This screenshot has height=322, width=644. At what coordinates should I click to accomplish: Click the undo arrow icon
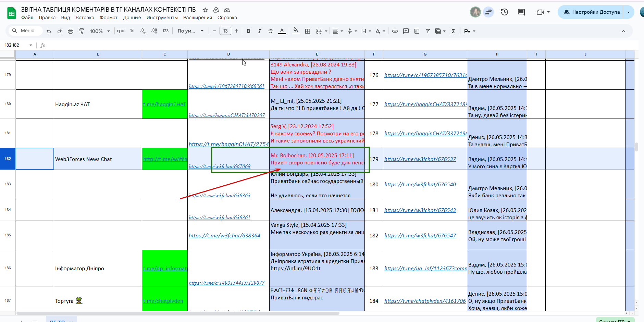pyautogui.click(x=49, y=31)
